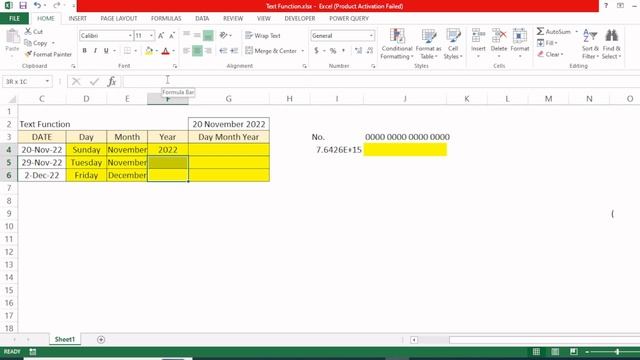The width and height of the screenshot is (640, 360).
Task: Click the zoom slider handle
Action: pyautogui.click(x=617, y=352)
